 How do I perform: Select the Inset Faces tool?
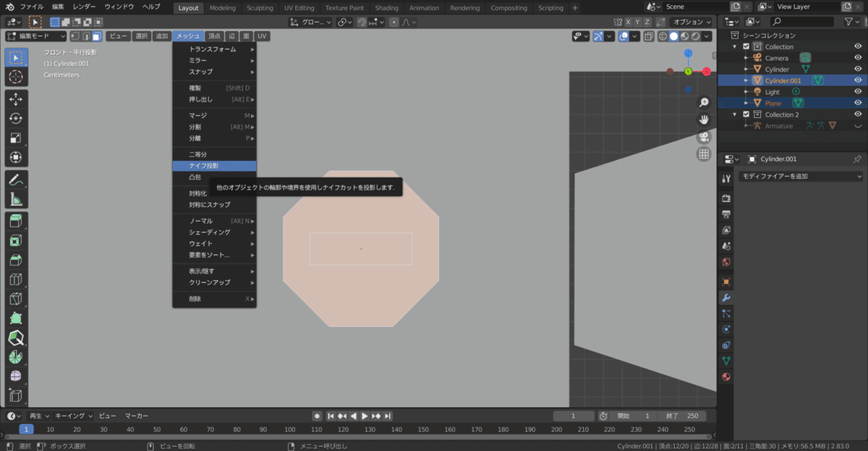pyautogui.click(x=16, y=240)
